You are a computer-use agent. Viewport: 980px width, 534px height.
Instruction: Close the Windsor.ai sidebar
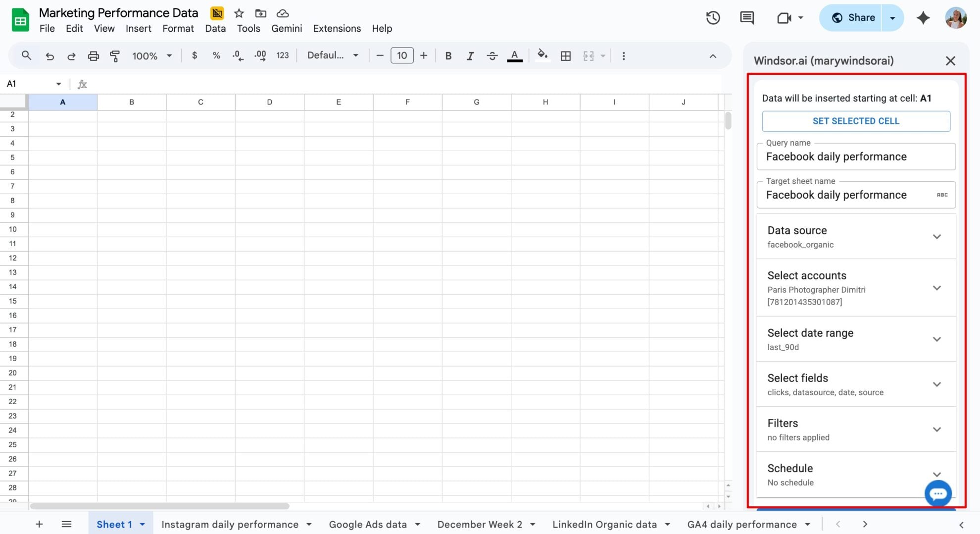pos(950,61)
